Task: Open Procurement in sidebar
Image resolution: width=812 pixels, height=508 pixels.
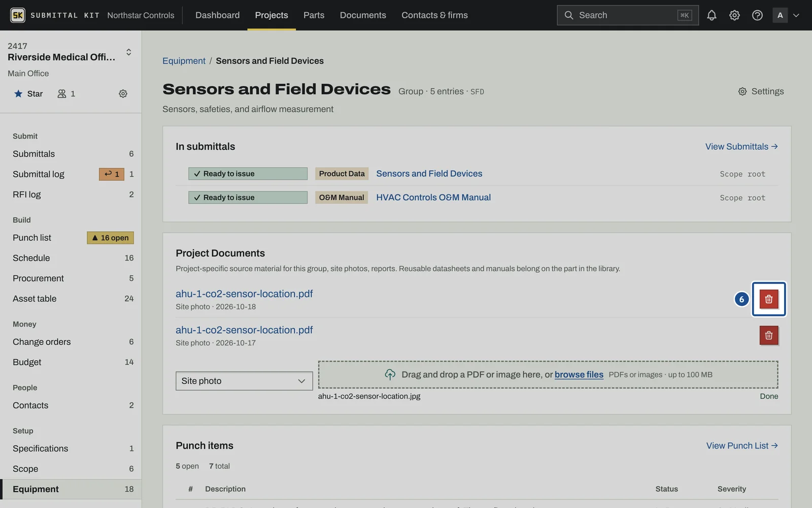Action: tap(71, 278)
